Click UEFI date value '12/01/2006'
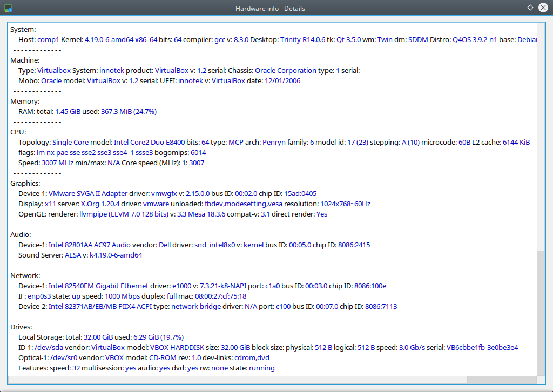The image size is (553, 392). pyautogui.click(x=282, y=81)
